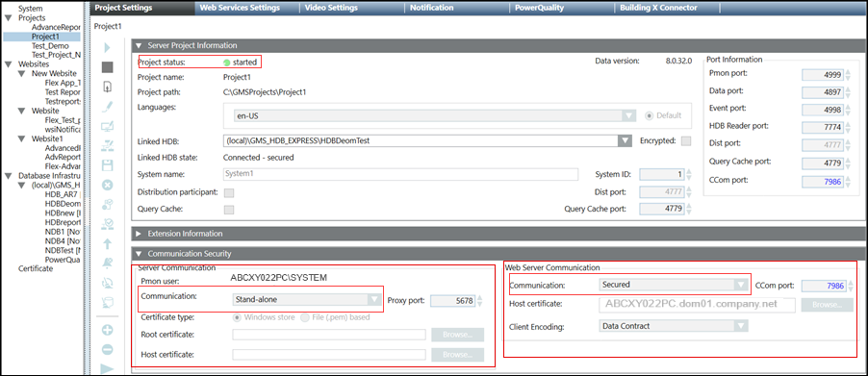Click the Data port field showing 4897
This screenshot has height=376, width=868.
coord(823,92)
